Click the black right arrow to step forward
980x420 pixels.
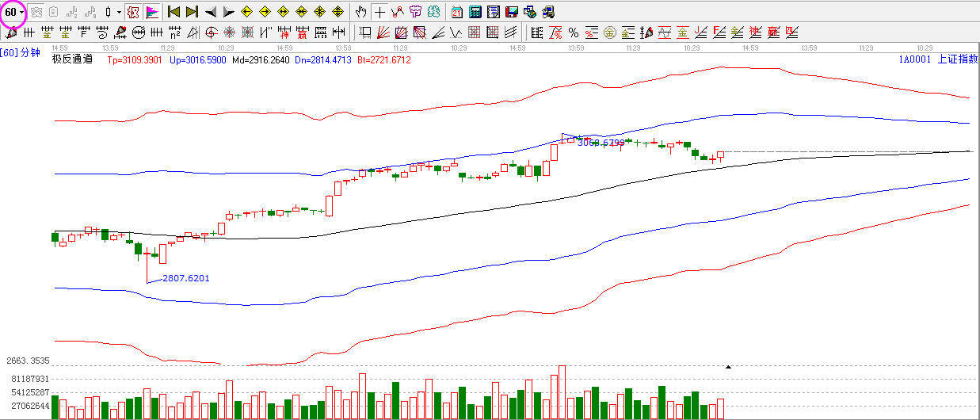coord(228,12)
